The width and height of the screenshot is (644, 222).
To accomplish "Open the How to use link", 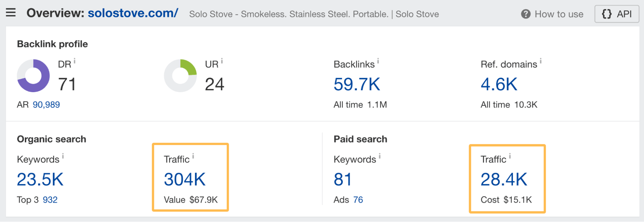I will (559, 14).
